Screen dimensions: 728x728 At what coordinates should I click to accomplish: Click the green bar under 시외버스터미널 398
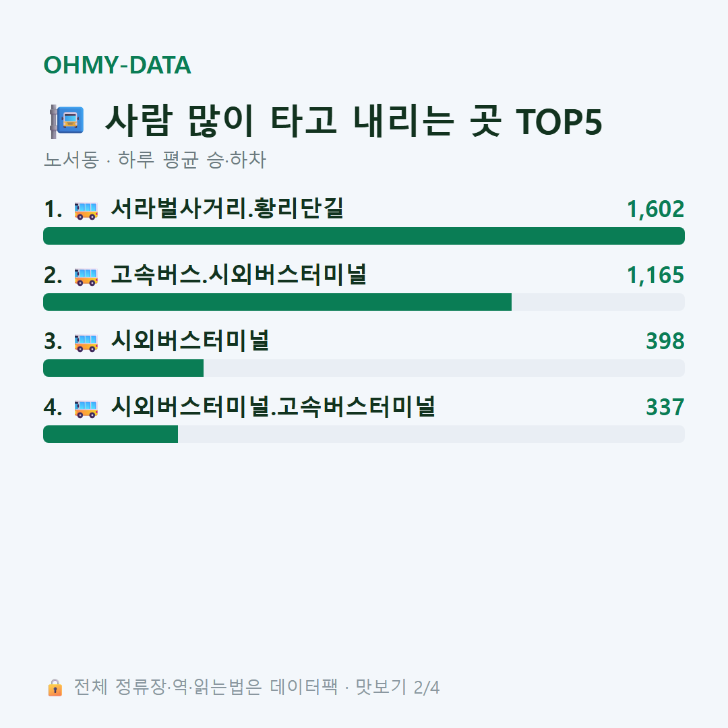coord(123,368)
